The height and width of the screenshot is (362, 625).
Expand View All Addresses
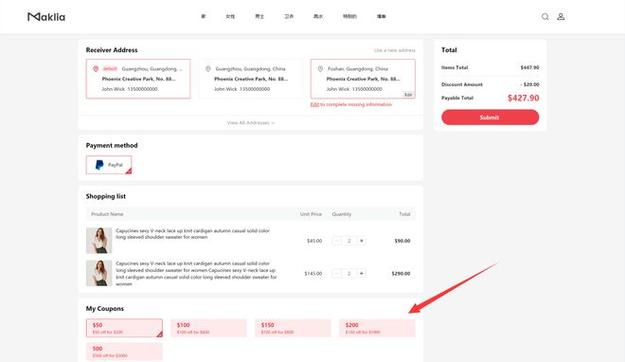coord(251,123)
